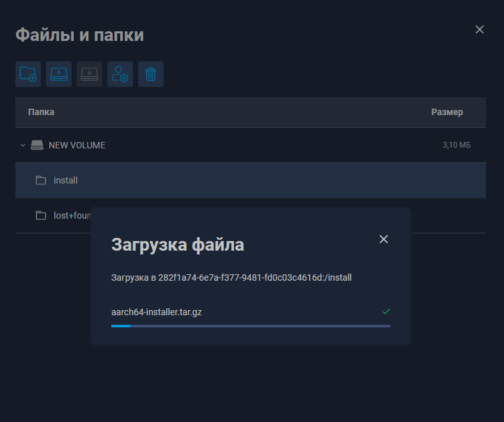This screenshot has width=504, height=422.
Task: Click the folder icon beside lost+found
Action: [x=41, y=215]
